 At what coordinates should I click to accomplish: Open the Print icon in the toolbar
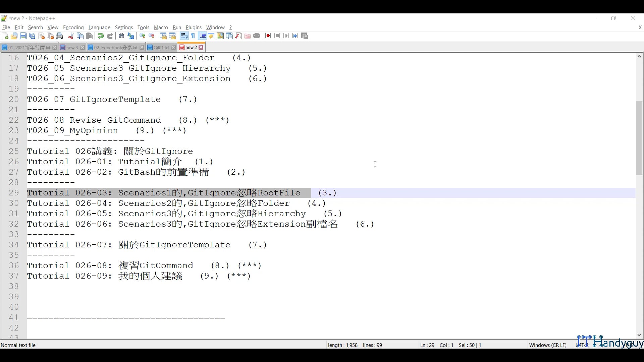tap(59, 36)
